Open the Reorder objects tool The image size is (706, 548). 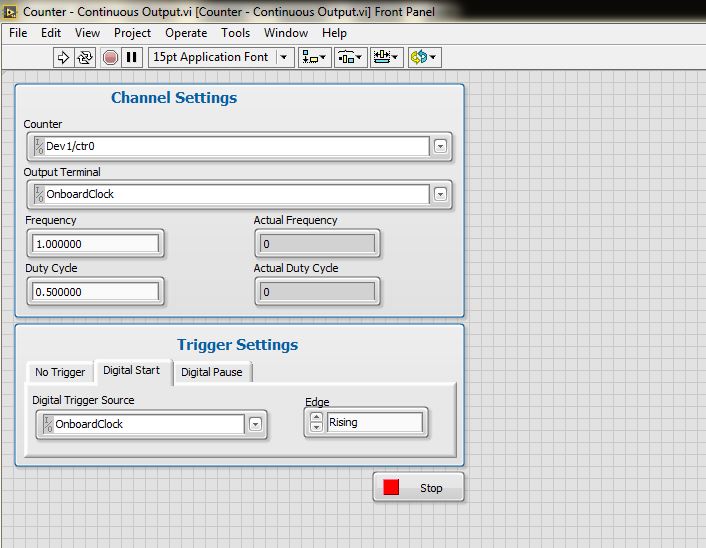(x=423, y=57)
